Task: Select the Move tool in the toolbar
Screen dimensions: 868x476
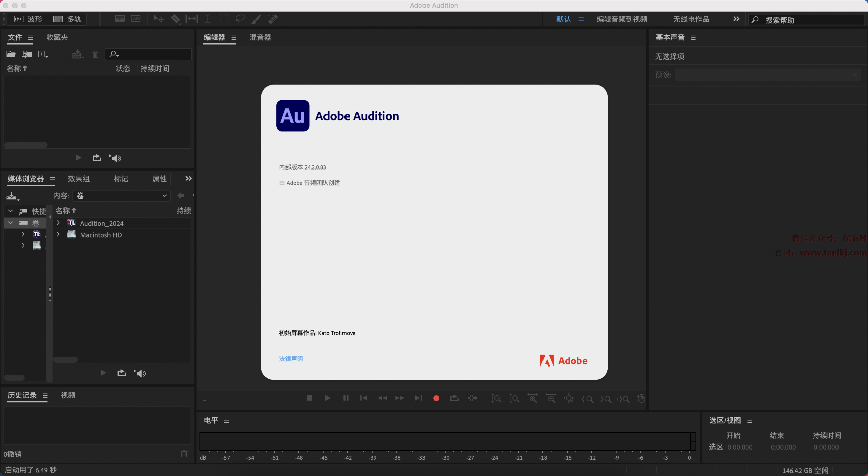Action: pos(158,19)
